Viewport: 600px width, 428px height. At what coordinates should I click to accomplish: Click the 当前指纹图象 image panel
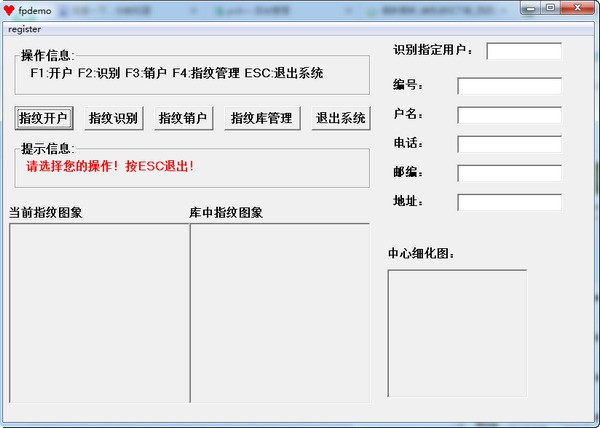click(x=99, y=313)
